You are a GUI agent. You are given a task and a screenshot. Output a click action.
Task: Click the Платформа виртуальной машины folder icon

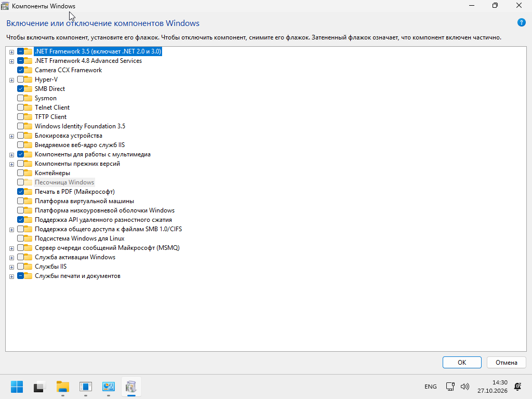[28, 201]
